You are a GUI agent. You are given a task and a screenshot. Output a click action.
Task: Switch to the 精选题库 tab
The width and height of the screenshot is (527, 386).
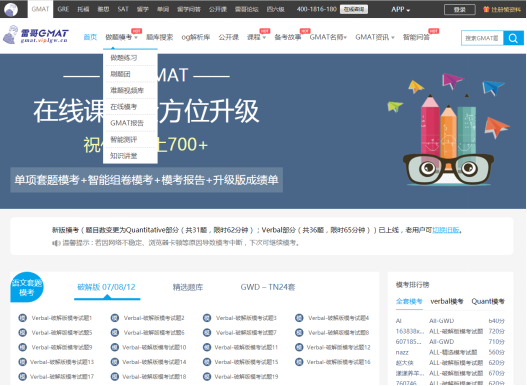pos(188,287)
